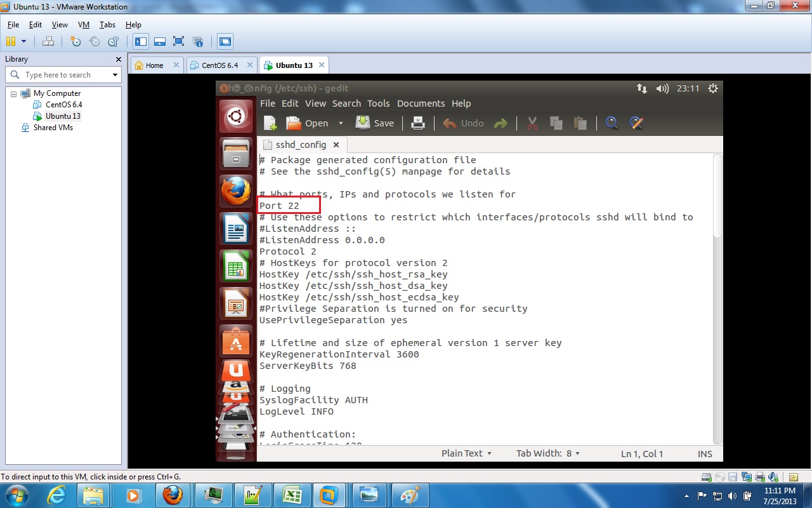Open Find using the magnifier icon

[611, 123]
